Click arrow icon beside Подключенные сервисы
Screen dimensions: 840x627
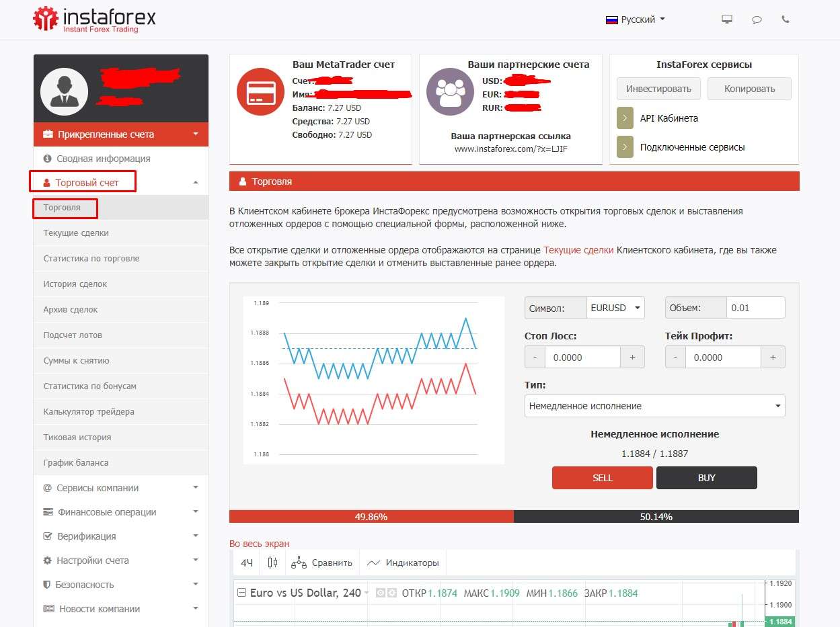pos(625,147)
